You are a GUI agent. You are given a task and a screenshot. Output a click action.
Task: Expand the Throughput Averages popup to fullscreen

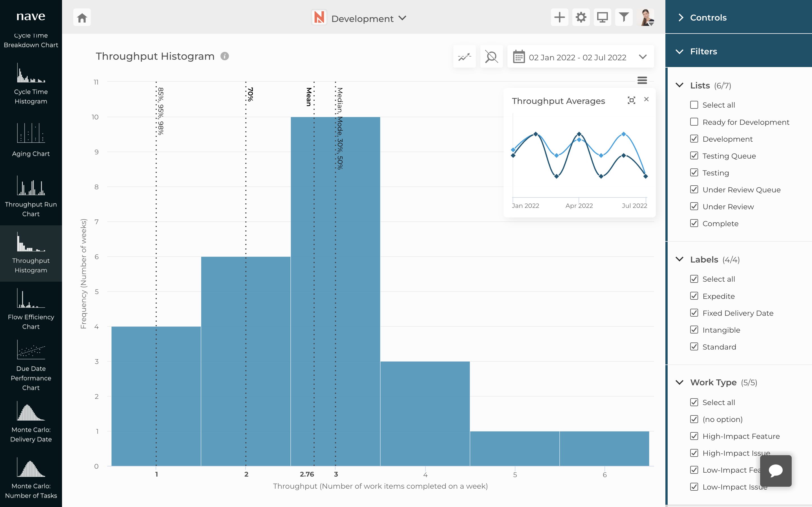pos(631,100)
